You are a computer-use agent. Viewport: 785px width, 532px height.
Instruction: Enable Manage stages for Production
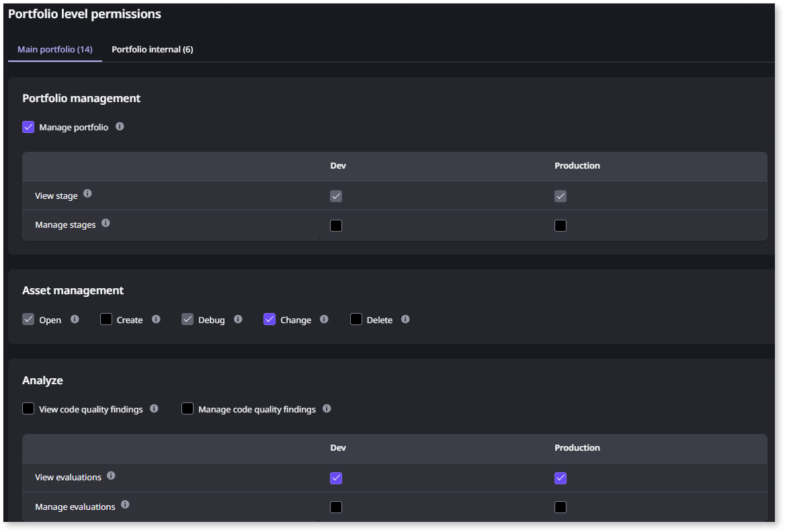pyautogui.click(x=561, y=226)
